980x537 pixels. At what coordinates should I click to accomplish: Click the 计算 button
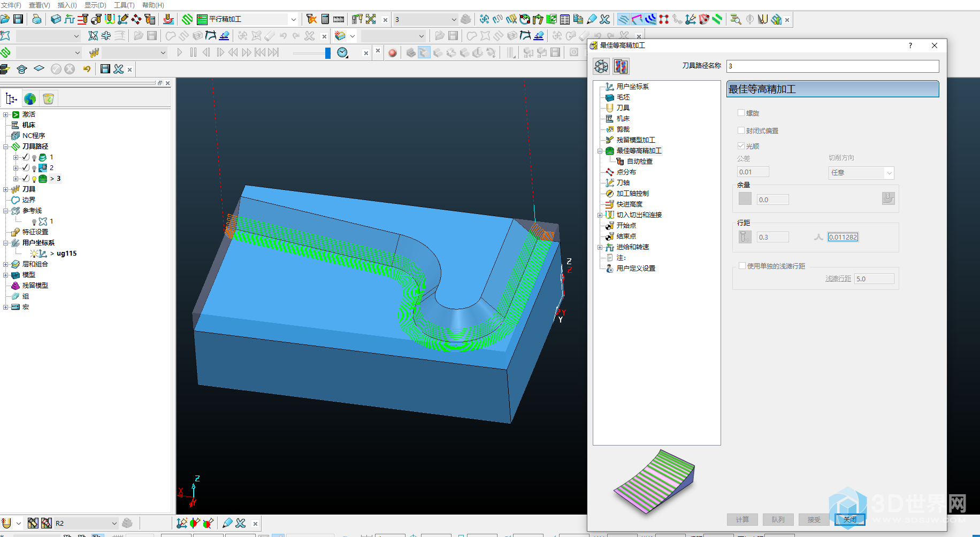pos(742,519)
